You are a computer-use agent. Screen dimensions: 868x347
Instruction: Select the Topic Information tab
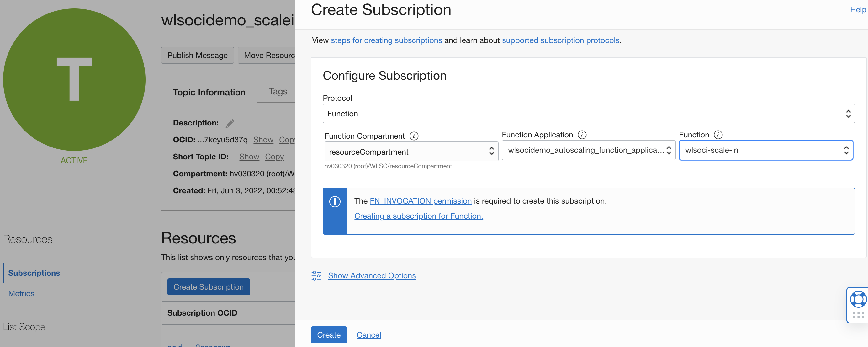(209, 92)
